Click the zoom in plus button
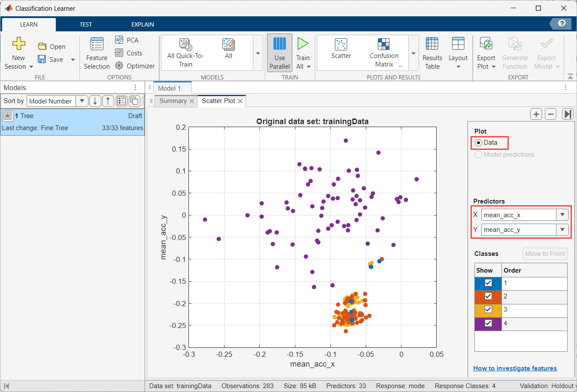Viewport: 577px width, 392px height. (536, 114)
